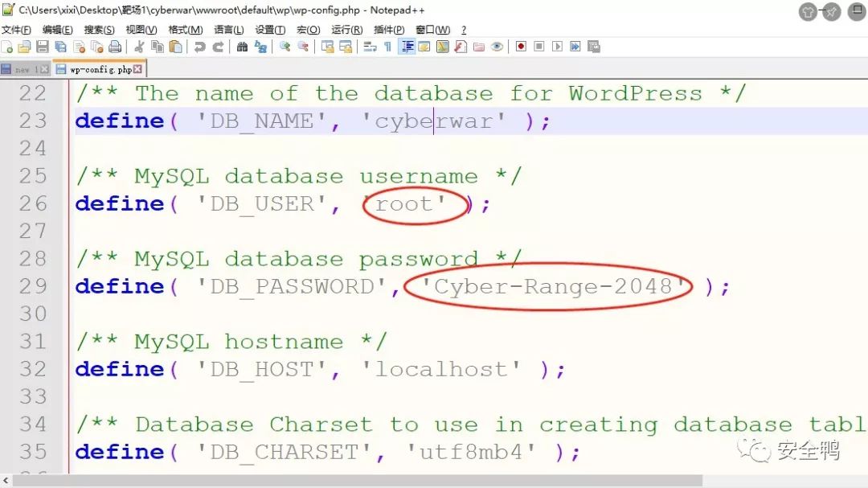The height and width of the screenshot is (488, 868).
Task: Click the Close All documents toolbar icon
Action: point(97,47)
